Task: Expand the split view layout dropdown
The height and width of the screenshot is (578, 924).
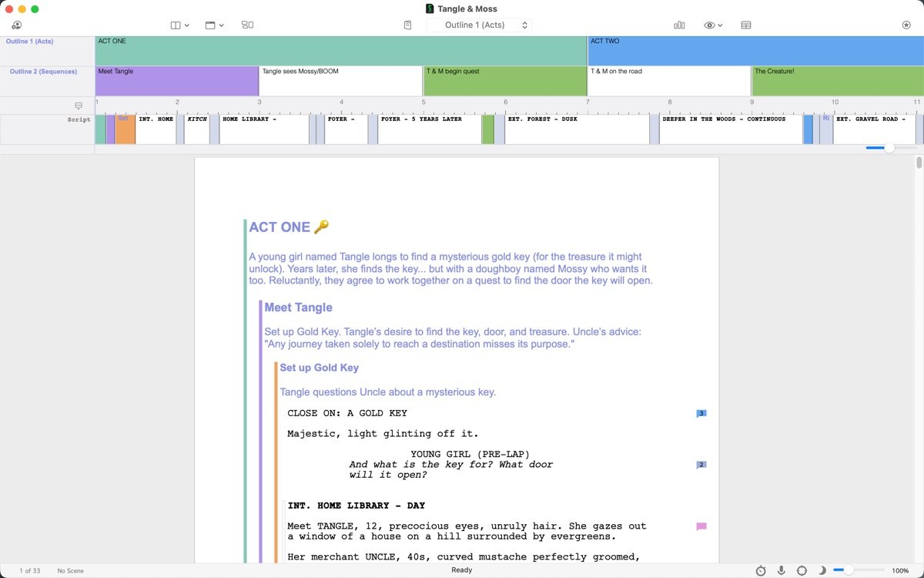Action: point(179,25)
